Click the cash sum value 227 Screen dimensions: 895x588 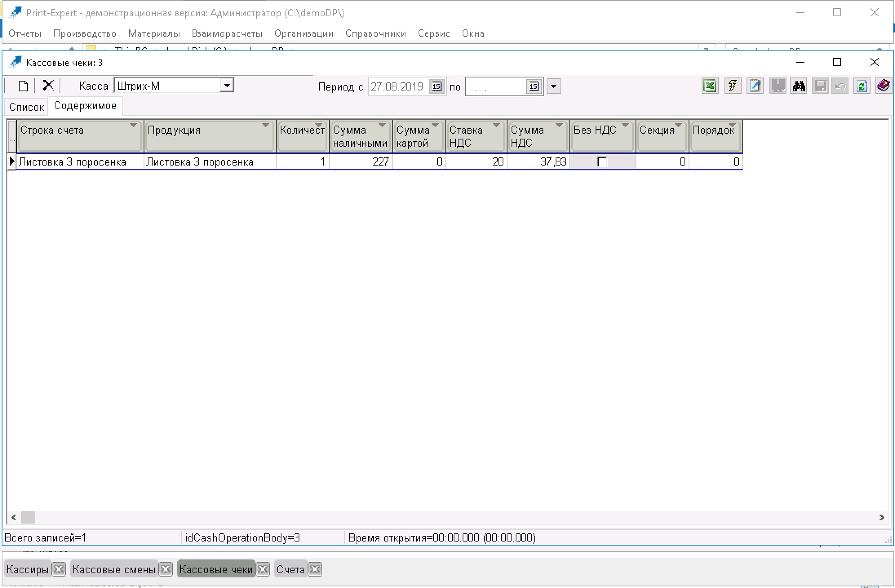coord(361,162)
